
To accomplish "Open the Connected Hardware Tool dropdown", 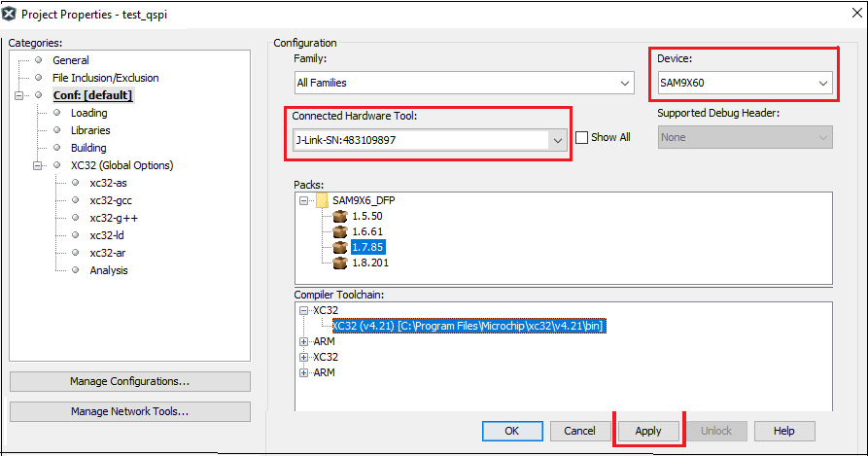I will coord(430,140).
